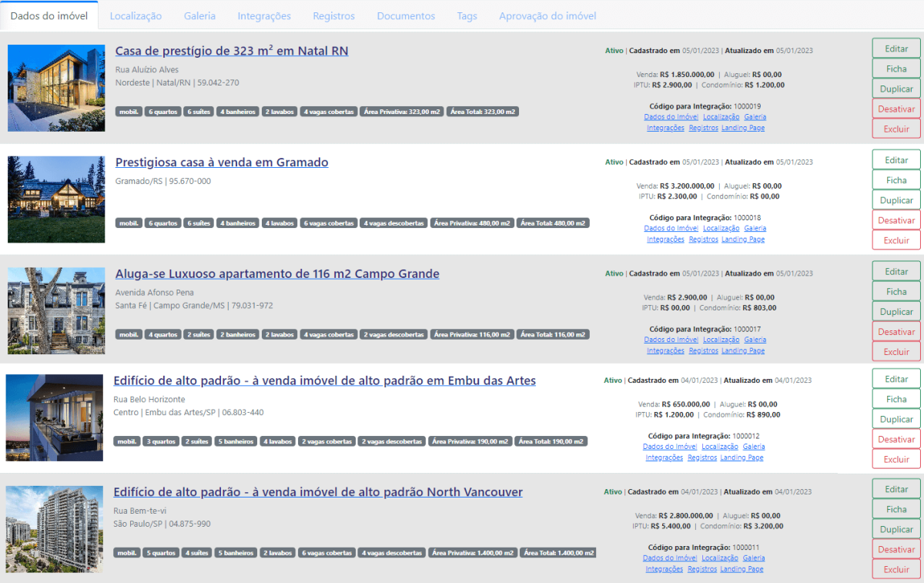Edit the Campo Grande apartment listing

896,271
